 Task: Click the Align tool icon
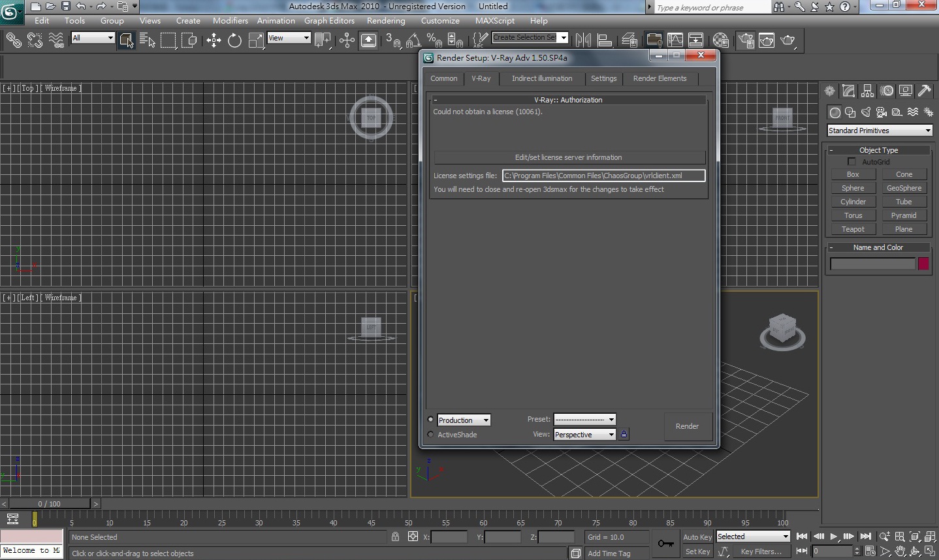pos(605,40)
